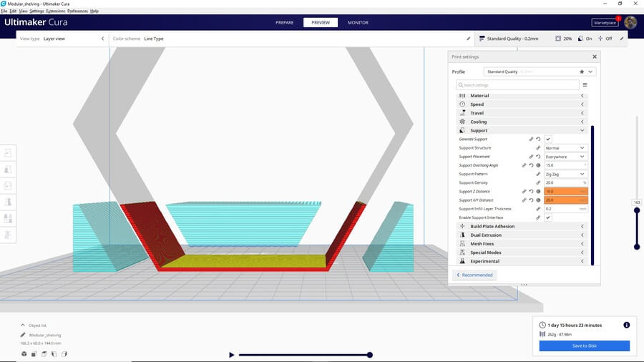
Task: Collapse the Support settings category
Action: (x=522, y=130)
